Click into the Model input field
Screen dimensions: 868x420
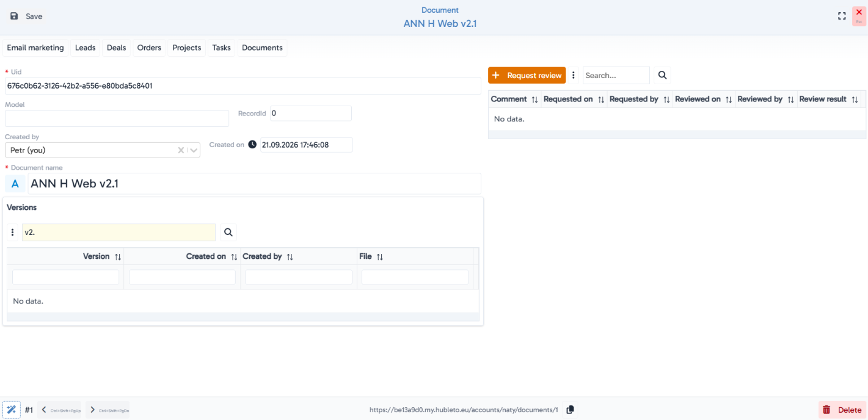tap(117, 118)
